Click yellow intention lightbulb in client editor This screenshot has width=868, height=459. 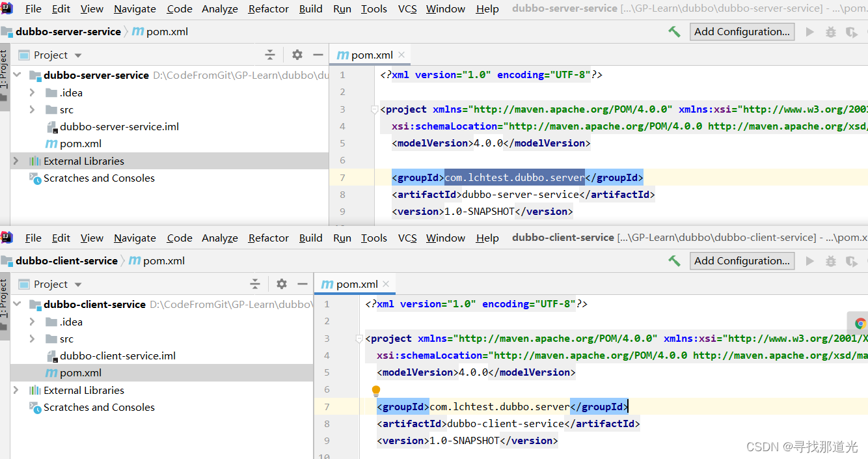(375, 391)
